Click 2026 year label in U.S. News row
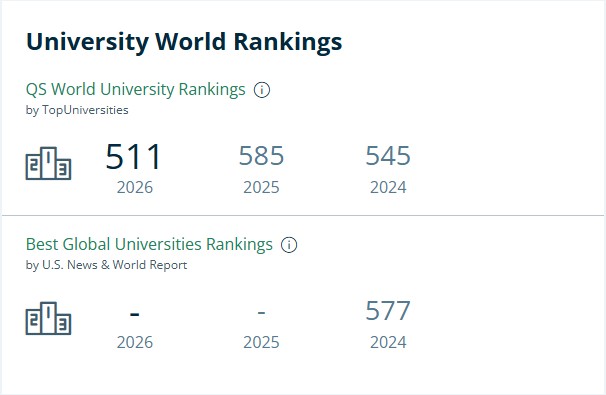The width and height of the screenshot is (606, 395). [135, 342]
